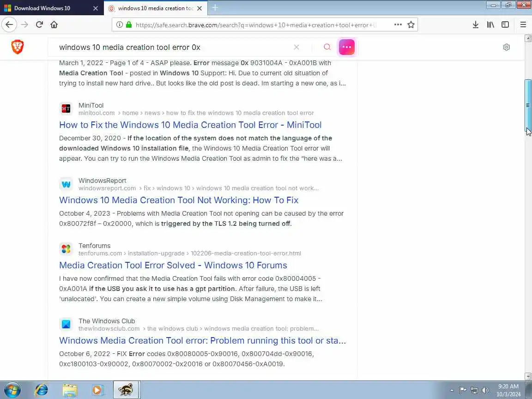Launch Internet Explorer from taskbar
This screenshot has width=532, height=399.
(x=42, y=390)
